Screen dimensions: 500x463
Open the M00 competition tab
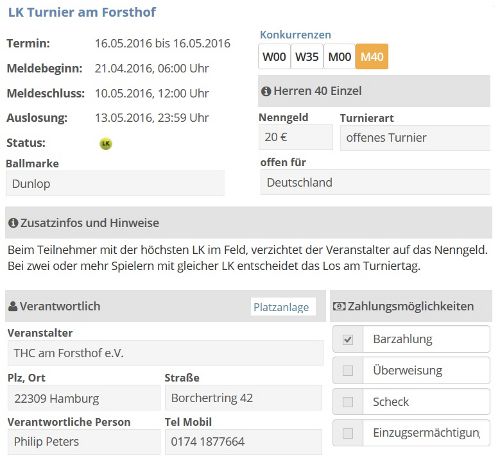[339, 56]
